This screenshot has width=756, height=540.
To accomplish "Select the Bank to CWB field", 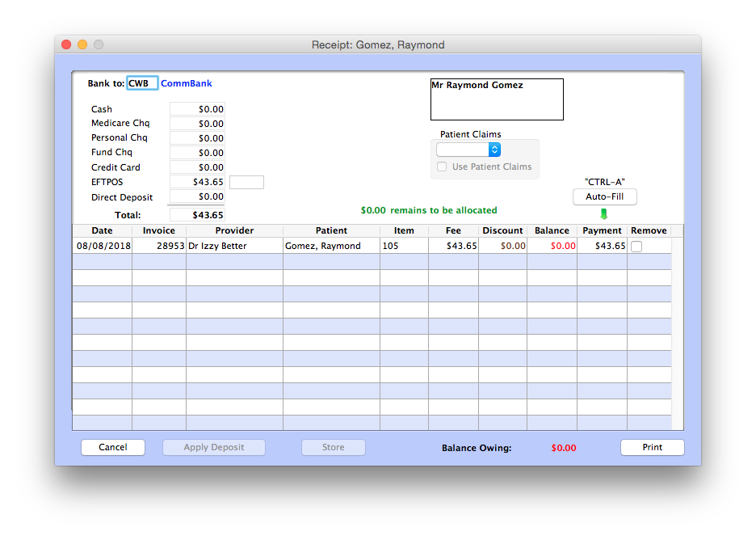I will tap(141, 82).
